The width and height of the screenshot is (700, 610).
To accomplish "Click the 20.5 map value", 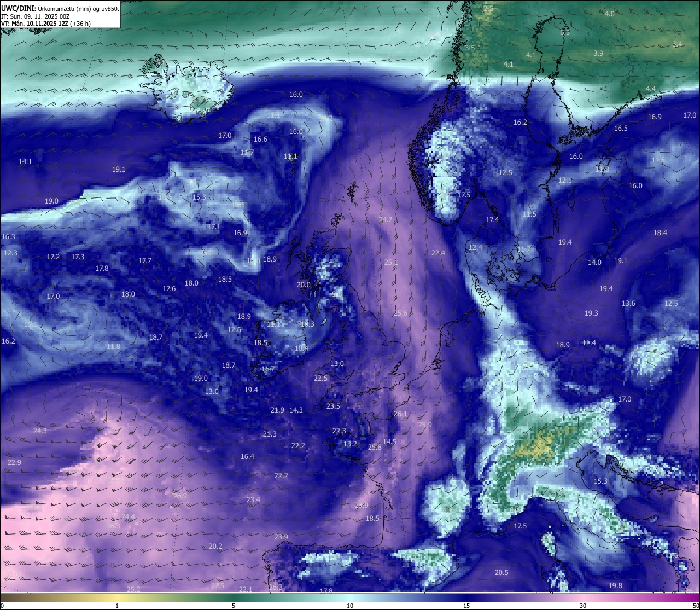I will click(501, 572).
